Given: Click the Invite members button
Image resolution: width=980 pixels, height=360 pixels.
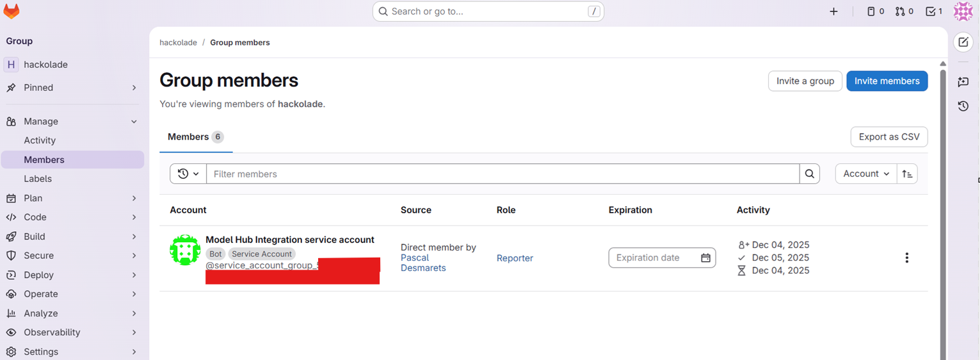Looking at the screenshot, I should (887, 81).
